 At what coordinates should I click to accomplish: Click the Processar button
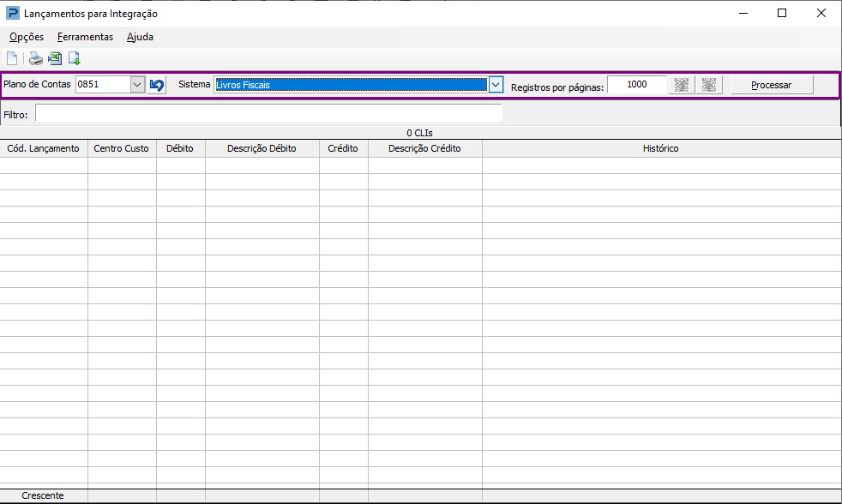(x=772, y=85)
